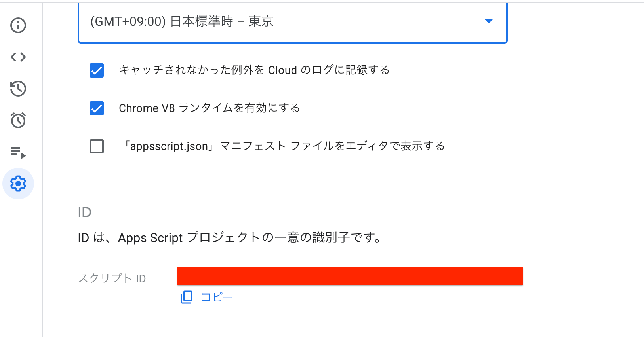Switch to the code Editor
This screenshot has width=644, height=337.
pos(18,57)
